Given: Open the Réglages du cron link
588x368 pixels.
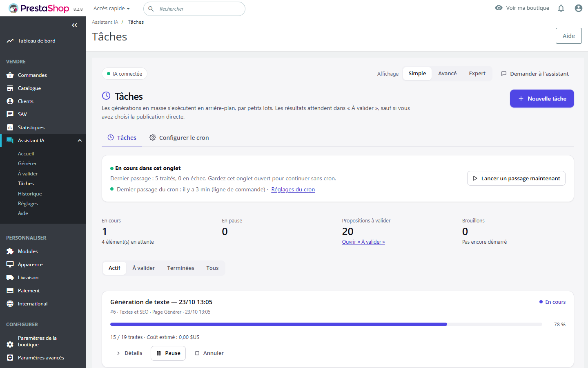Looking at the screenshot, I should 293,190.
